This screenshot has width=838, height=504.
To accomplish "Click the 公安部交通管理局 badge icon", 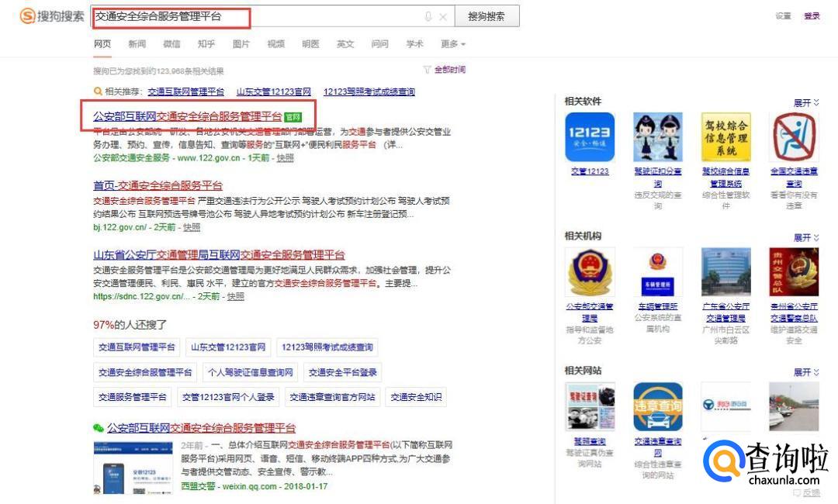I will [590, 272].
